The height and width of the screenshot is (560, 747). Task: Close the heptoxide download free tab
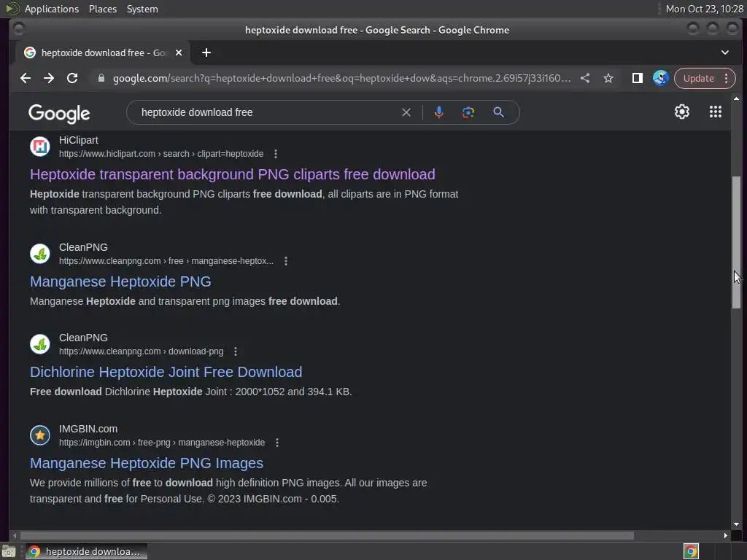point(179,52)
